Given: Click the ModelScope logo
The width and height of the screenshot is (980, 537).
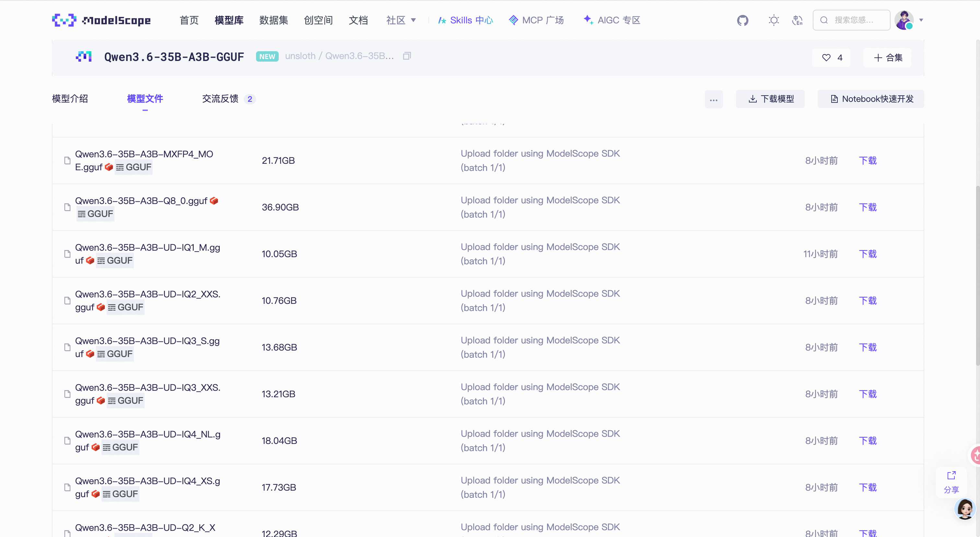Looking at the screenshot, I should pos(101,20).
